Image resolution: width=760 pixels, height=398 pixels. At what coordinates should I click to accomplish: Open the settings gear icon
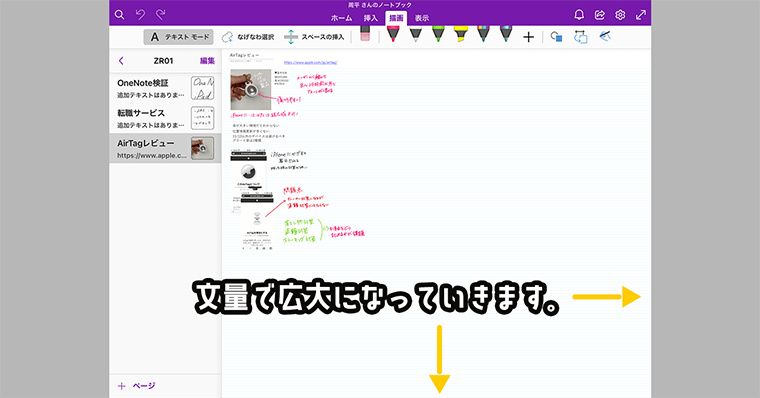[x=620, y=15]
